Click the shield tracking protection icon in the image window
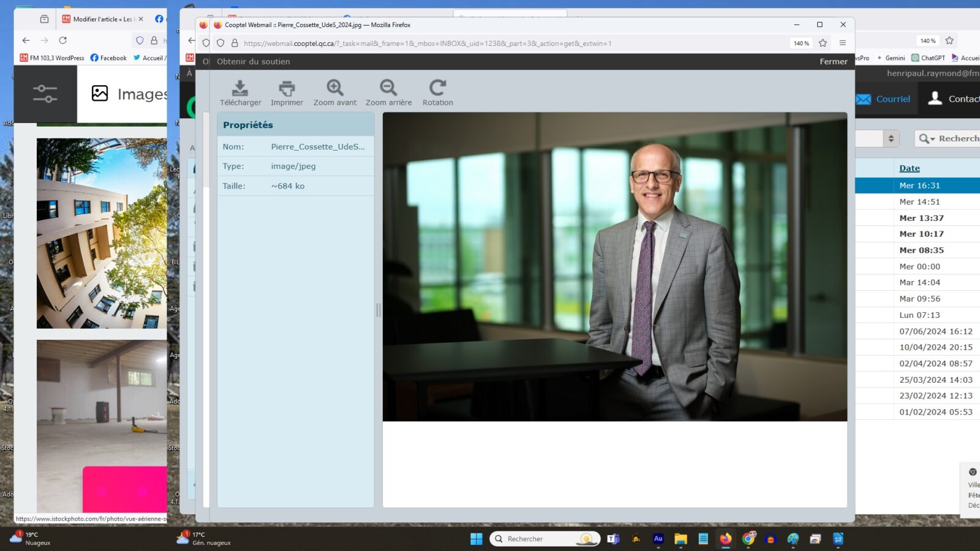This screenshot has height=551, width=980. 221,43
